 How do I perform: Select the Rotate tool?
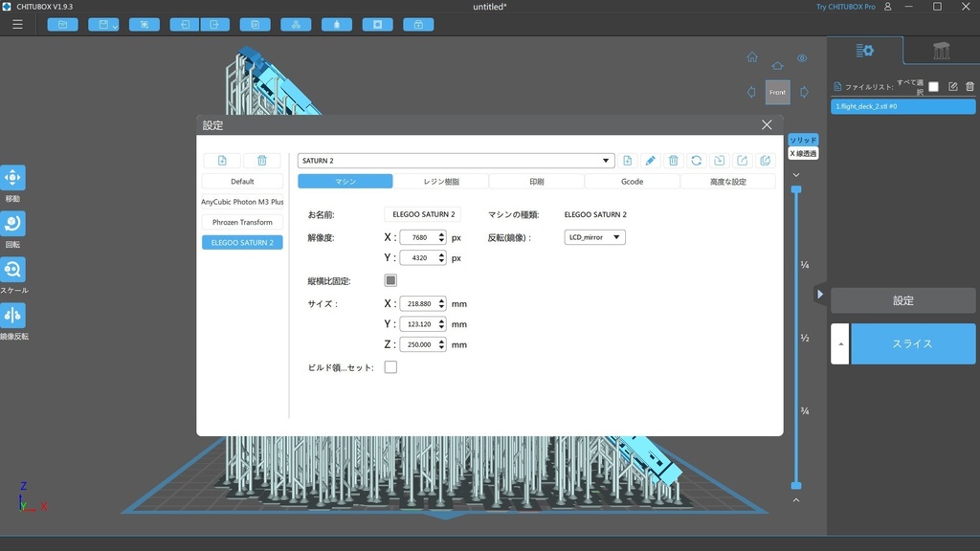(12, 223)
